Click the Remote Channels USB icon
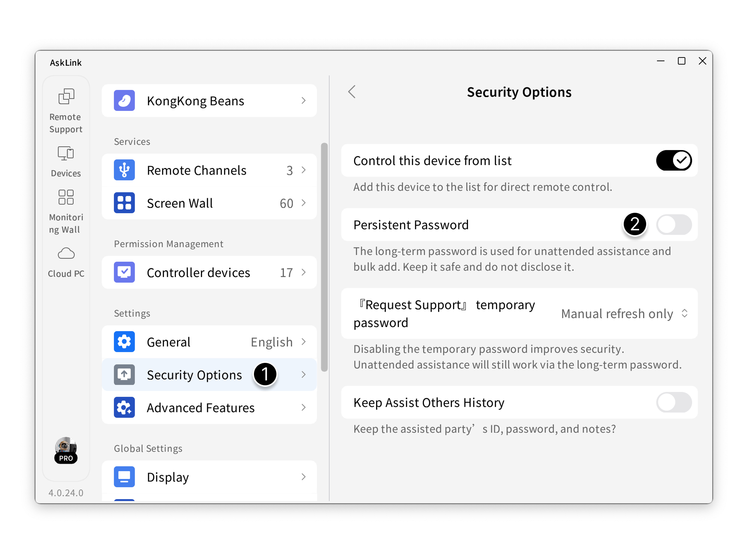Viewport: 747px width, 560px height. coord(124,170)
